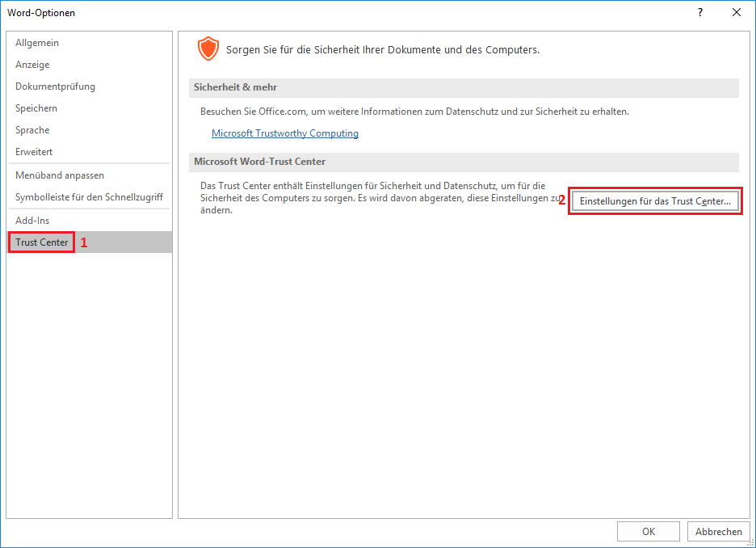Click the Help question mark icon

(x=699, y=12)
